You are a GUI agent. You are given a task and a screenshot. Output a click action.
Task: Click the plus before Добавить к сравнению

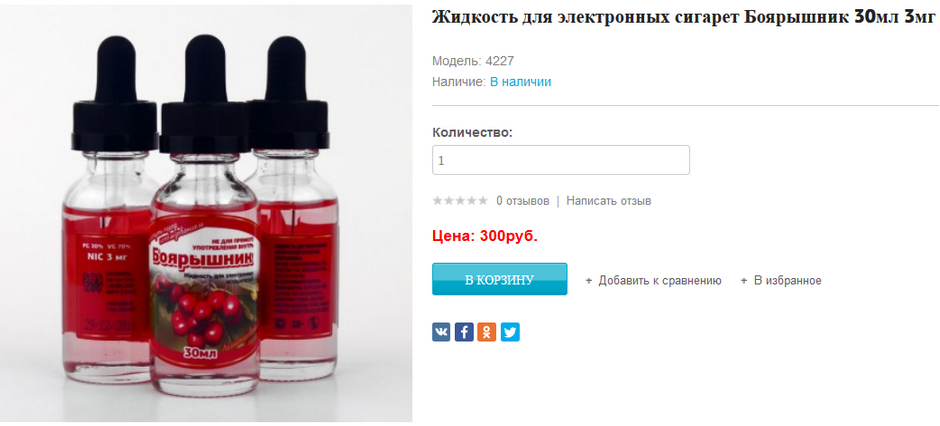pyautogui.click(x=589, y=280)
